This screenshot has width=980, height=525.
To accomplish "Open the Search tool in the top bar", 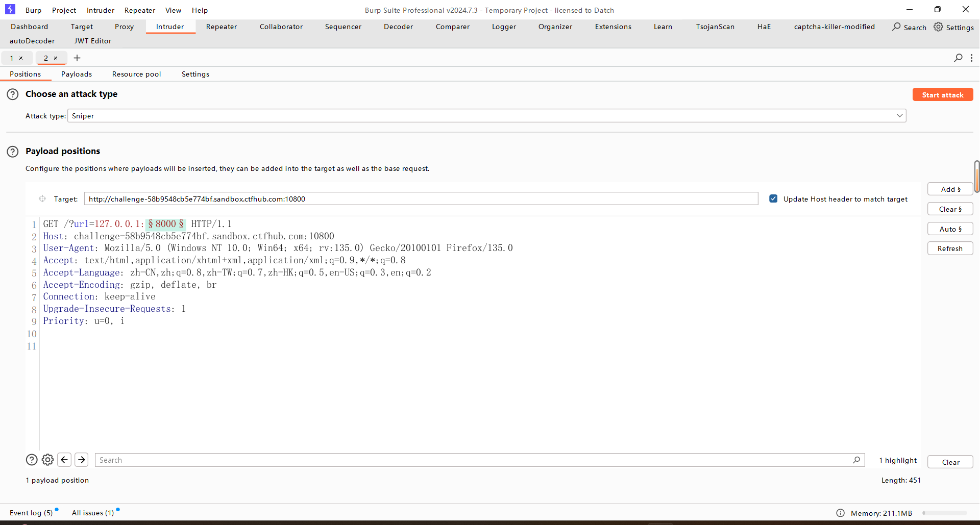I will pos(909,27).
